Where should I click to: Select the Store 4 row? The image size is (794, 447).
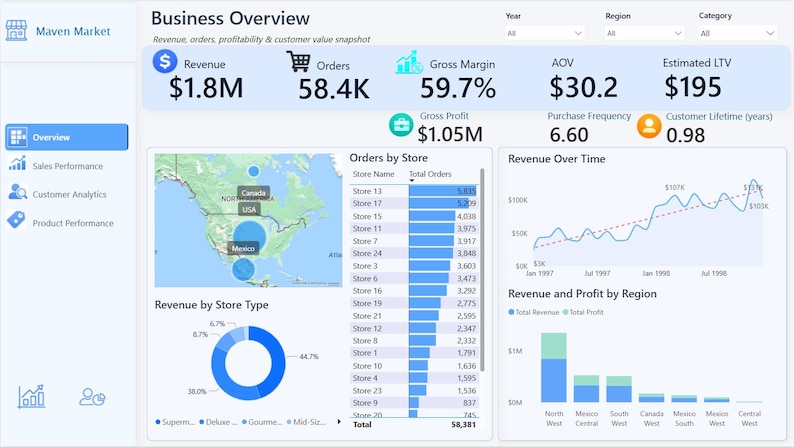pos(414,378)
